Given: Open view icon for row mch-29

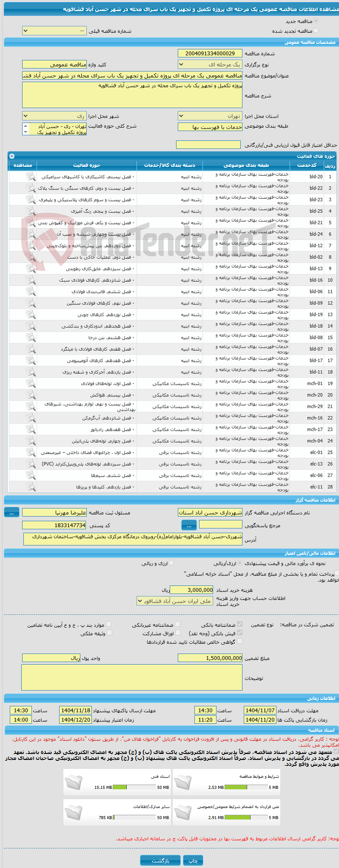Looking at the screenshot, I should (x=31, y=406).
